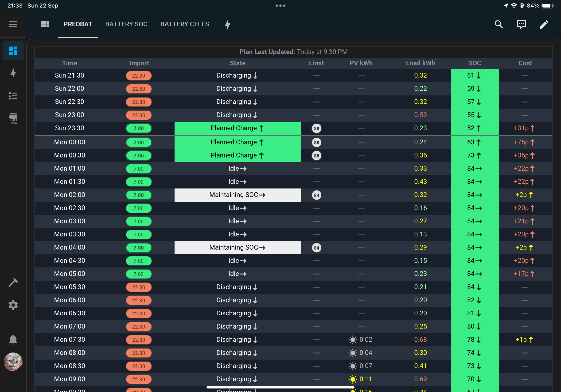This screenshot has height=392, width=561.
Task: Open the Assist chat icon
Action: (521, 24)
